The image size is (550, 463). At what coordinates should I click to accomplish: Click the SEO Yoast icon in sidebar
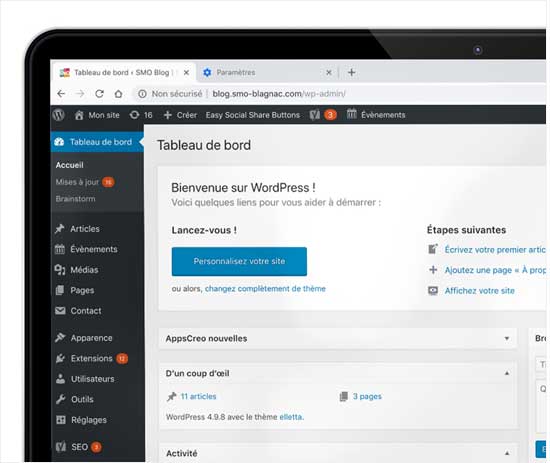(61, 447)
